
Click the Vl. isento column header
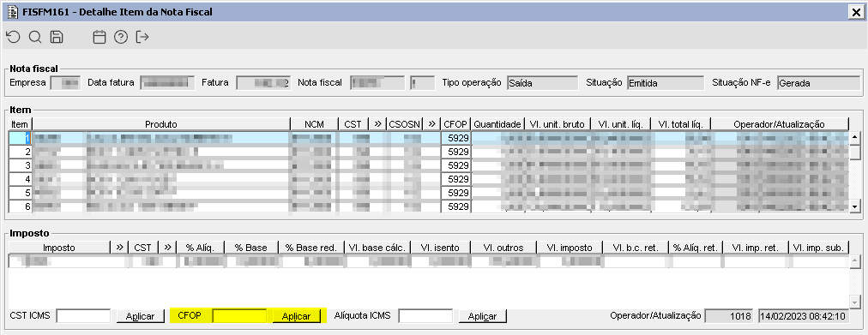[440, 248]
